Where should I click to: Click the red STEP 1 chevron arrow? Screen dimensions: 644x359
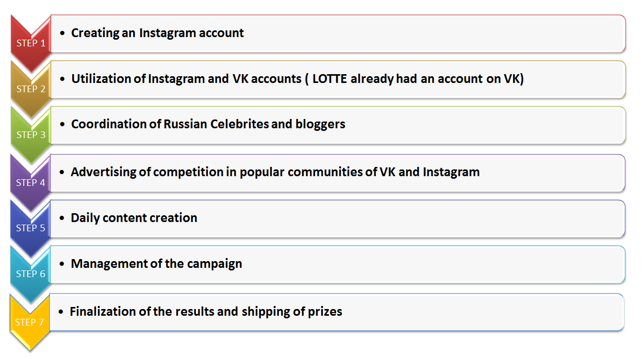coord(30,43)
